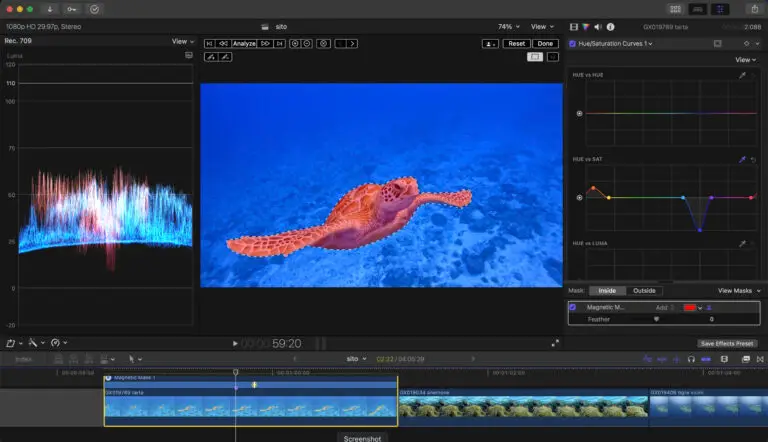Open the Color inspector tab
The image size is (768, 442).
click(x=586, y=27)
